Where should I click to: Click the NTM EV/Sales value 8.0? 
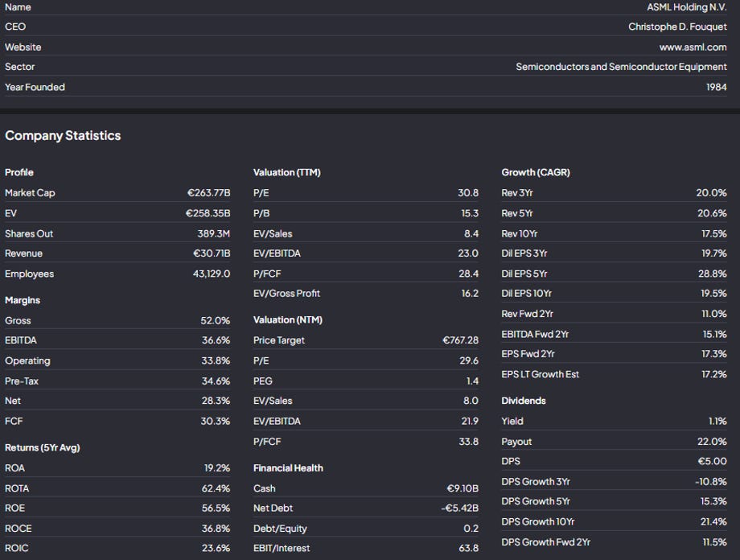(x=471, y=401)
